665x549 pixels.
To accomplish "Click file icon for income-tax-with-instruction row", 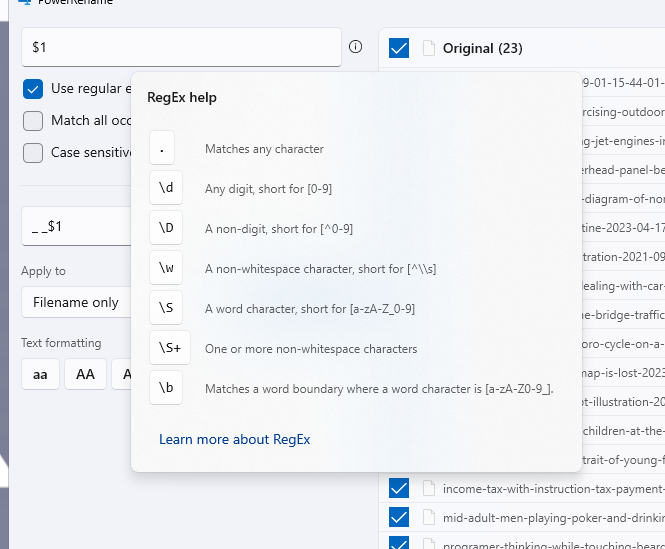I will point(429,488).
